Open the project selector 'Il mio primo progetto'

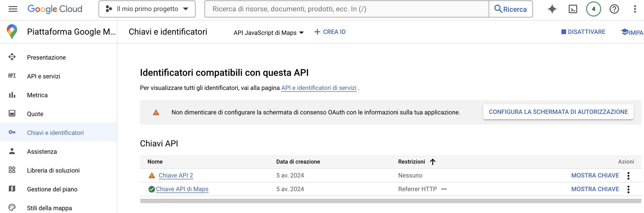(x=147, y=9)
